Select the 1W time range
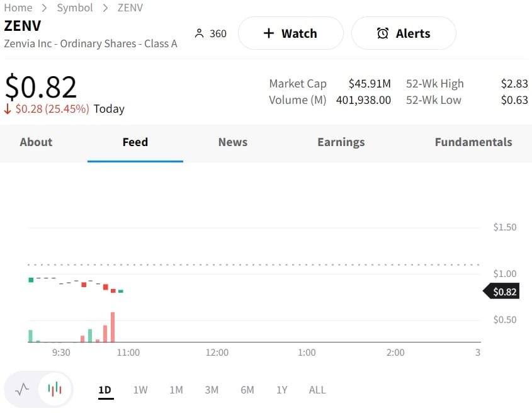Image resolution: width=532 pixels, height=413 pixels. click(x=140, y=390)
